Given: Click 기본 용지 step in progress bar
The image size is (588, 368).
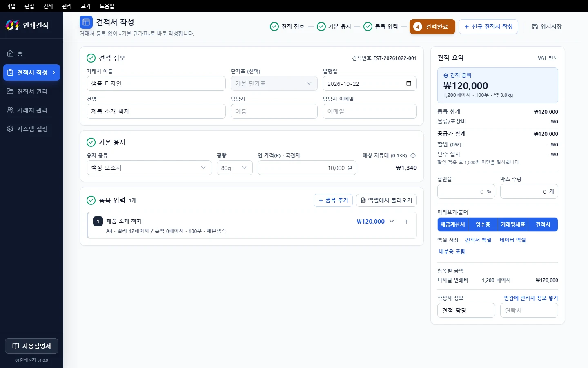Looking at the screenshot, I should click(x=334, y=27).
